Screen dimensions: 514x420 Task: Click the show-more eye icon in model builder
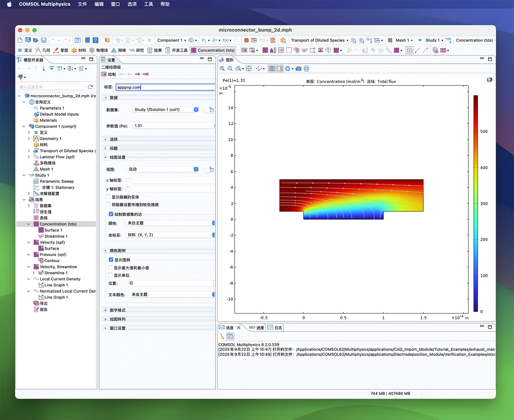[52, 69]
